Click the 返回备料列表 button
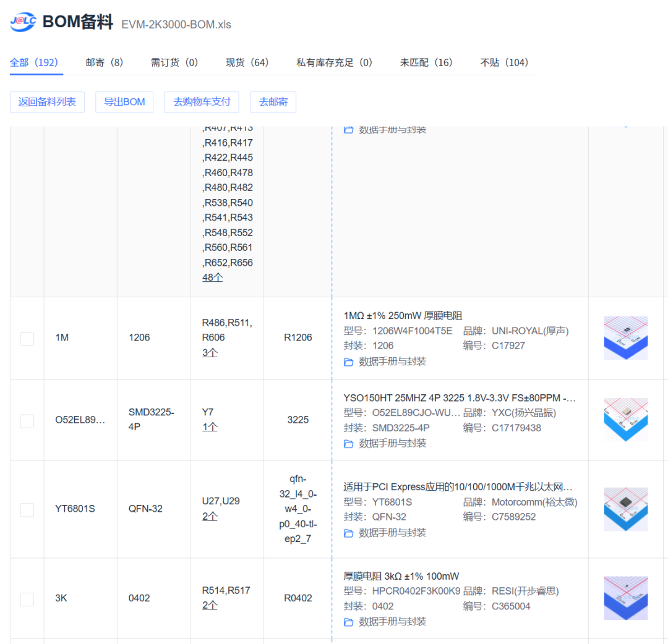The image size is (668, 644). click(47, 102)
